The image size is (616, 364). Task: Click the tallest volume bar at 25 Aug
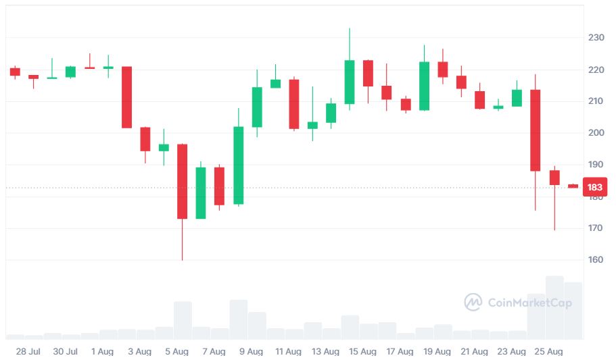click(554, 307)
